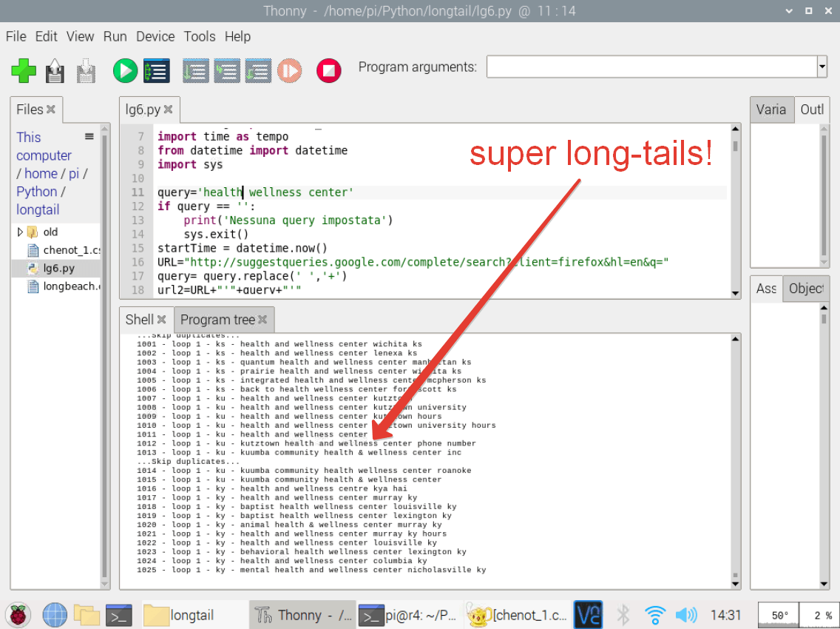This screenshot has width=840, height=629.
Task: Stop the running program with red icon
Action: coord(328,71)
